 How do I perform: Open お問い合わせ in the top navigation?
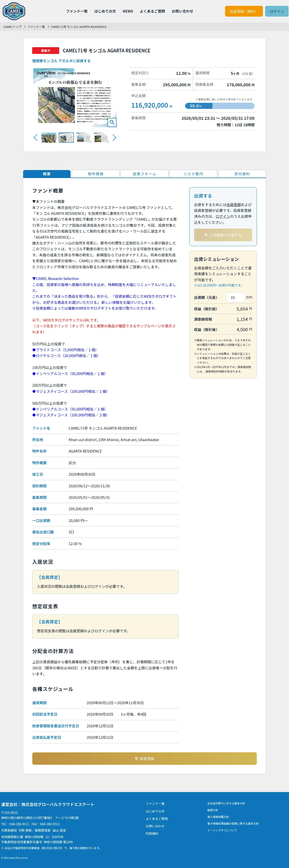coord(182,11)
